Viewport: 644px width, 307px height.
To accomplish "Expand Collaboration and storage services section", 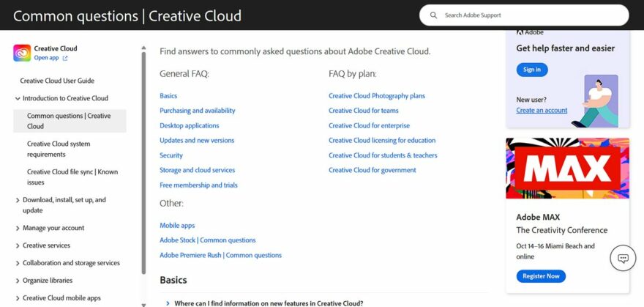I will (18, 264).
